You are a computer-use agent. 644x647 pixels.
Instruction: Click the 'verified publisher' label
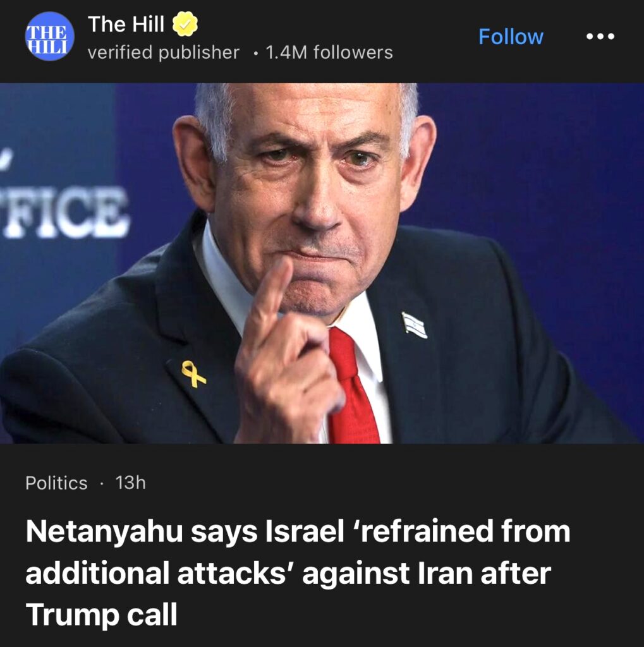[164, 52]
